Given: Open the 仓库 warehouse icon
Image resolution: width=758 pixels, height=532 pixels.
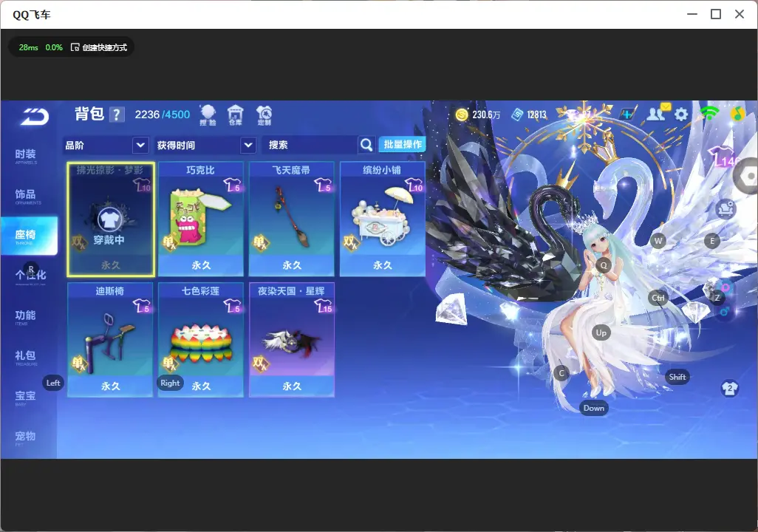Looking at the screenshot, I should (236, 115).
